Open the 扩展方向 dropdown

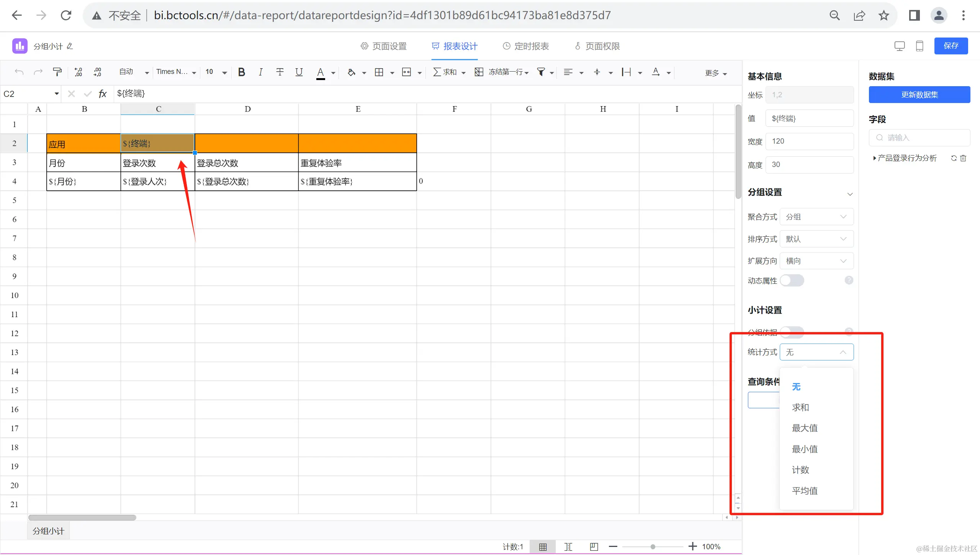click(816, 261)
